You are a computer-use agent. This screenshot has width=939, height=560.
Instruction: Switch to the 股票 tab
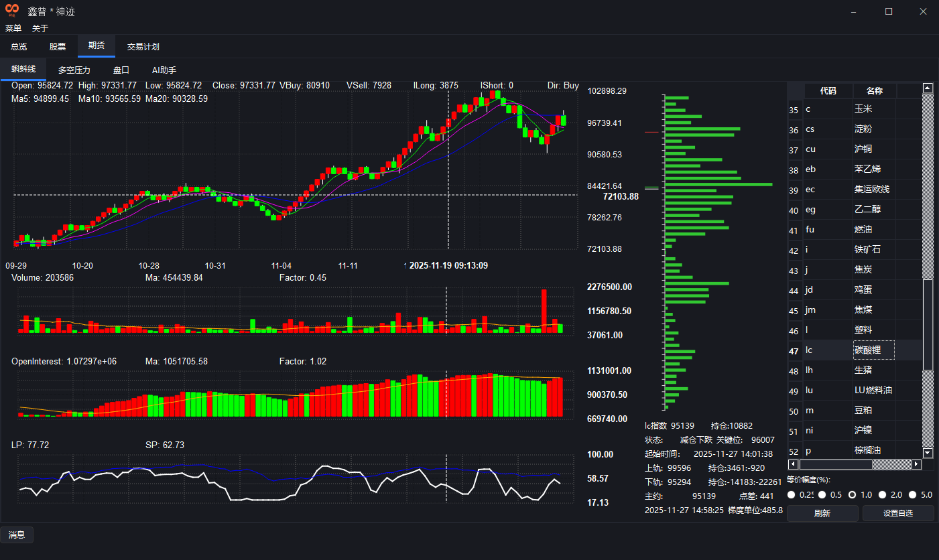(58, 47)
